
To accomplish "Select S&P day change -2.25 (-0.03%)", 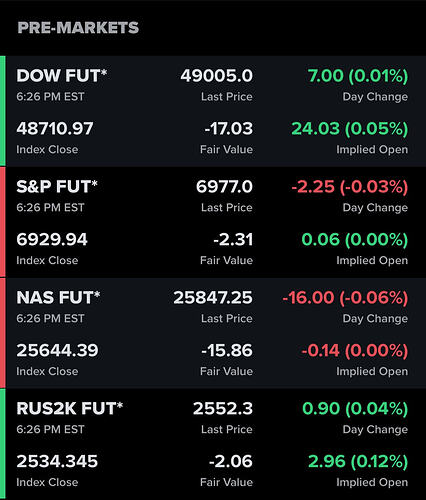I will click(350, 187).
